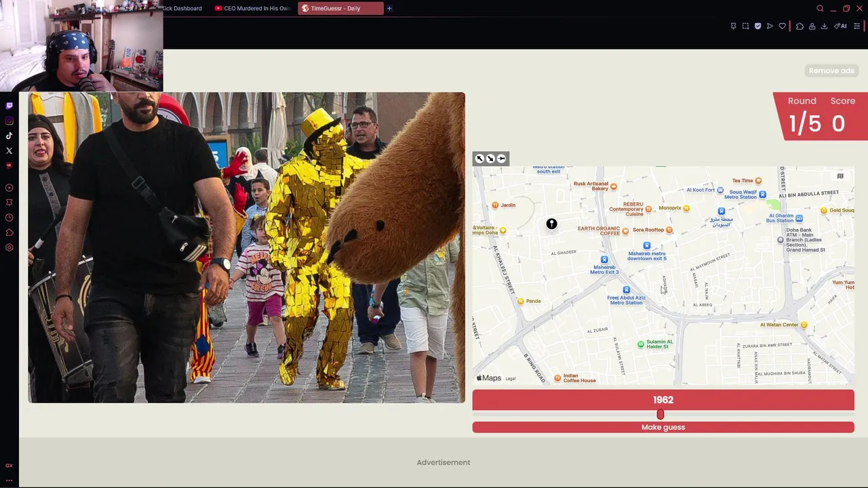Click the black guess pin on map
Viewport: 868px width, 488px height.
pos(551,224)
